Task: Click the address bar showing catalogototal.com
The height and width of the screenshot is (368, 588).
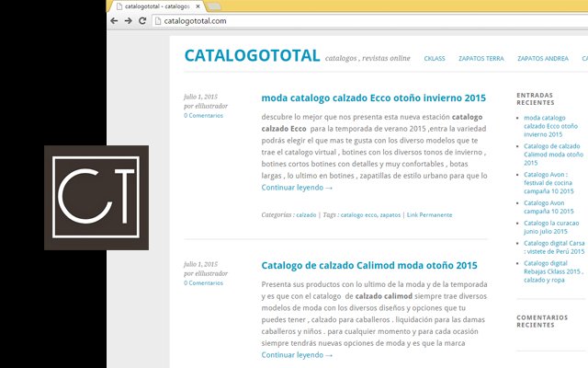Action: pos(369,21)
